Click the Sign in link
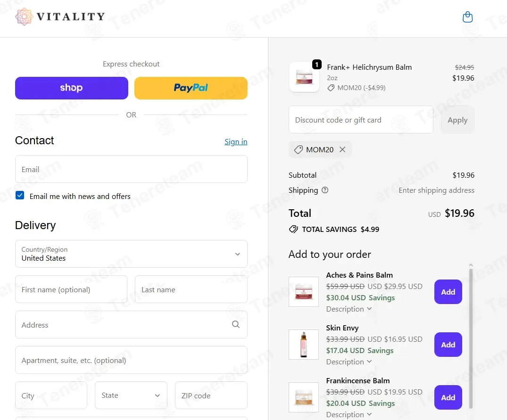This screenshot has width=507, height=420. click(236, 141)
